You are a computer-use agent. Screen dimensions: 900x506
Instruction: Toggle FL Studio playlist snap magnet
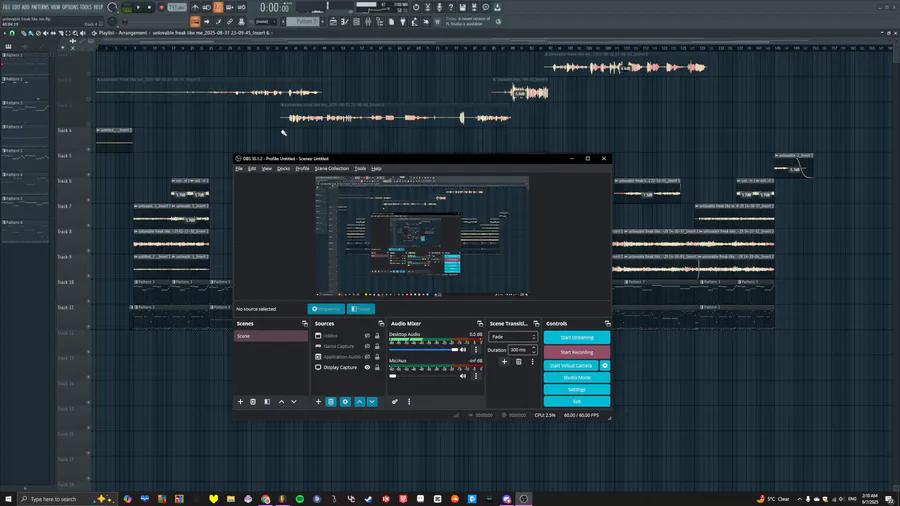(12, 33)
